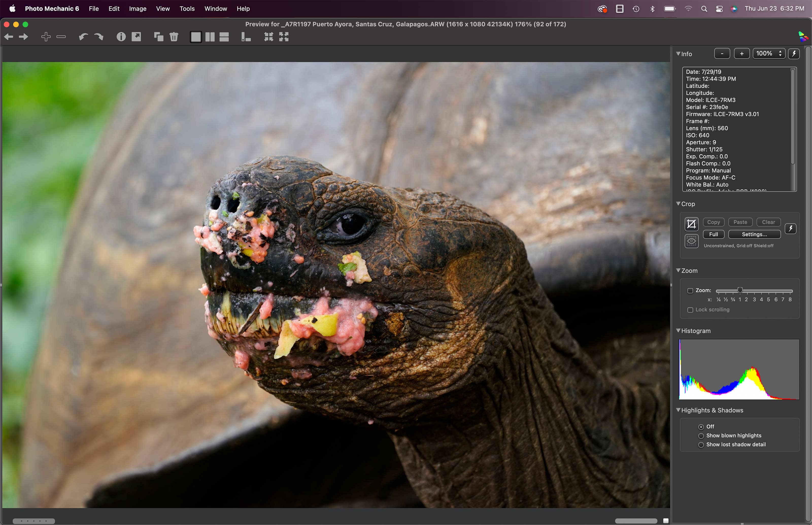This screenshot has height=525, width=812.
Task: Decrease info text size with minus button
Action: 722,54
